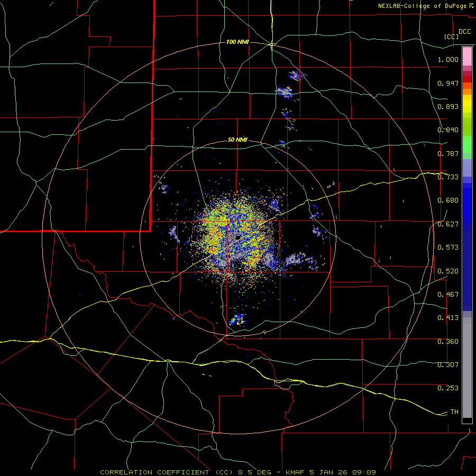
Task: Click the 0.947 scale value
Action: click(x=448, y=83)
